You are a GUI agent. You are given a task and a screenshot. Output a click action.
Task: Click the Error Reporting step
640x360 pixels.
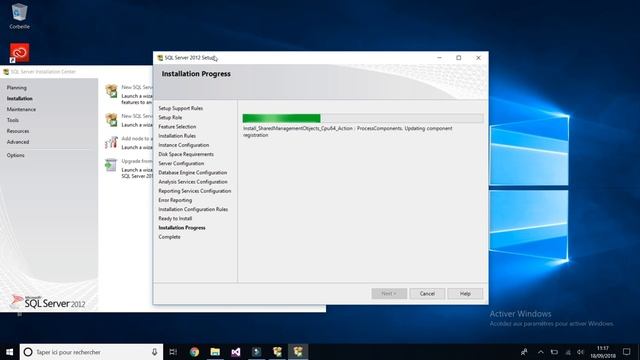pos(175,200)
